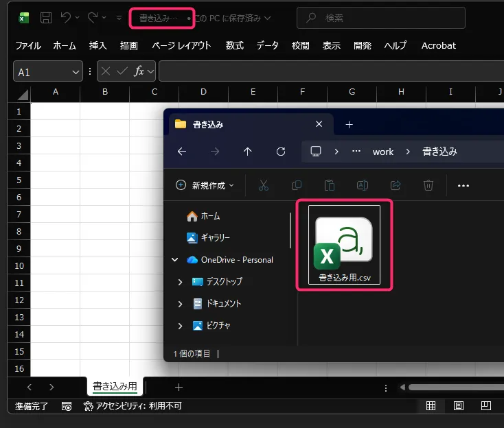This screenshot has height=428, width=504.
Task: Open the 新規作成 dropdown menu
Action: click(x=205, y=185)
